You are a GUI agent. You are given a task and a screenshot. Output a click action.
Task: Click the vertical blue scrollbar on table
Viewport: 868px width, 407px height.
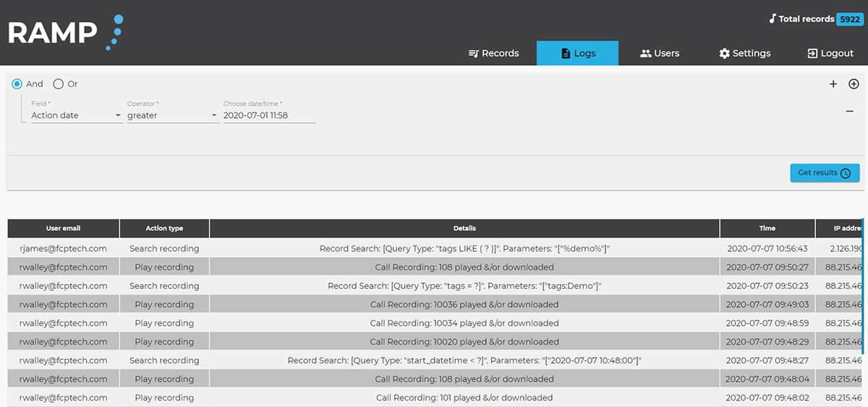(x=862, y=282)
